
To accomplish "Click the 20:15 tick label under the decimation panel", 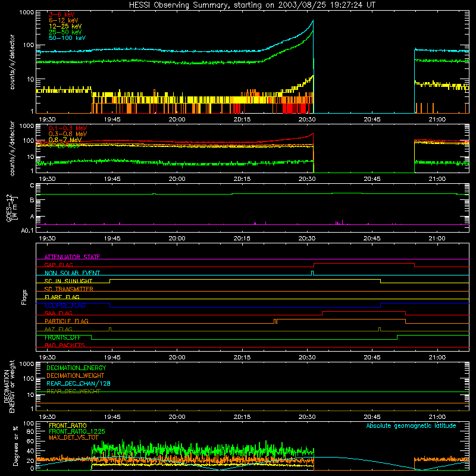I will click(x=242, y=417).
